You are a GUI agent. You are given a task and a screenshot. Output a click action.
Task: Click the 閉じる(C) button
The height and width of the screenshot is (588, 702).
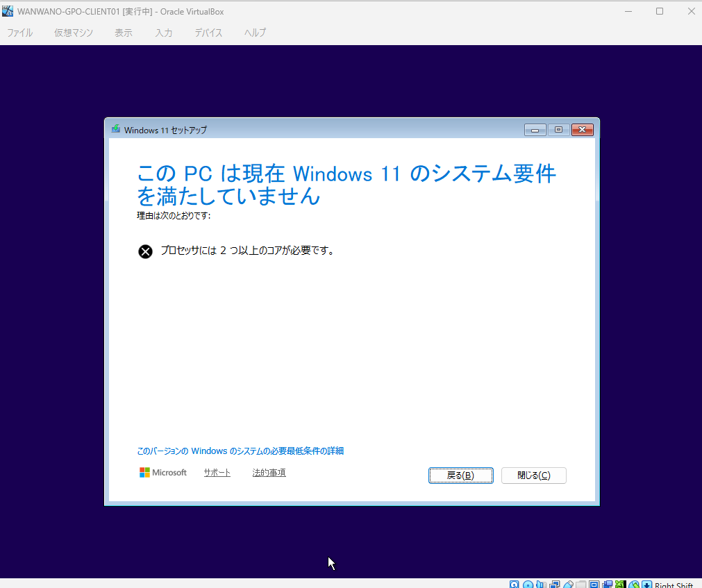534,476
